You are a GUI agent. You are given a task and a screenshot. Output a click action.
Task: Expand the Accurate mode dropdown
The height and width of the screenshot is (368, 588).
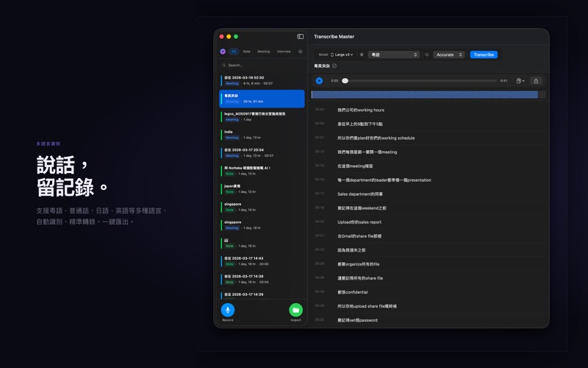448,54
